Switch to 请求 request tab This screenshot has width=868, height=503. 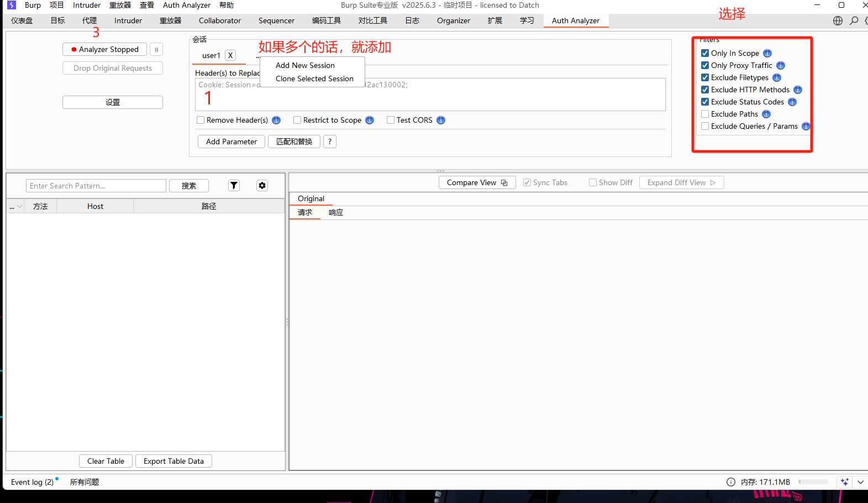pos(305,212)
